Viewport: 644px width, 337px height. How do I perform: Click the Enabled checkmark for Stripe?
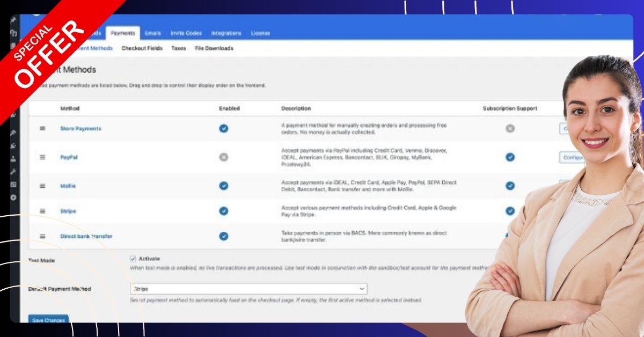[x=224, y=211]
